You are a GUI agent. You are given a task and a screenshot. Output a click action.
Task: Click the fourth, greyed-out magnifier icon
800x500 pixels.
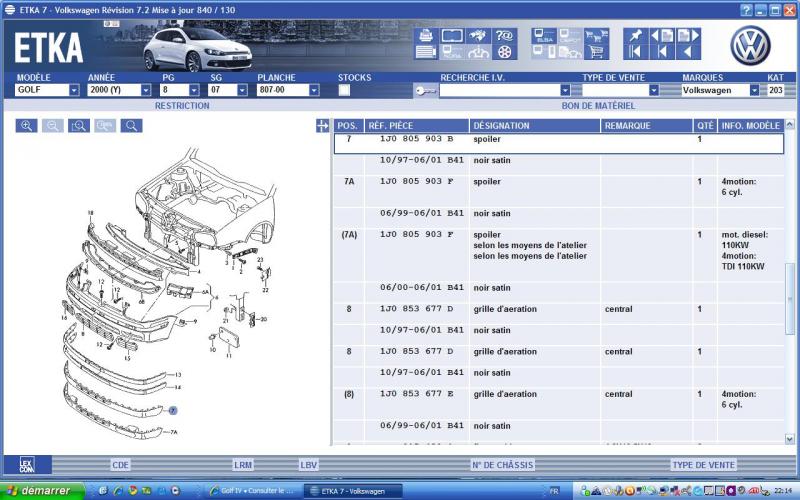pos(105,126)
